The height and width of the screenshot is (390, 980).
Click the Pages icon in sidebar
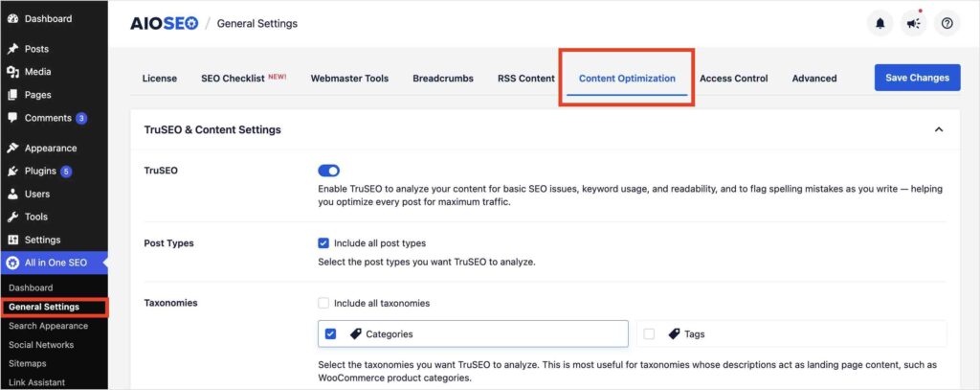tap(11, 95)
